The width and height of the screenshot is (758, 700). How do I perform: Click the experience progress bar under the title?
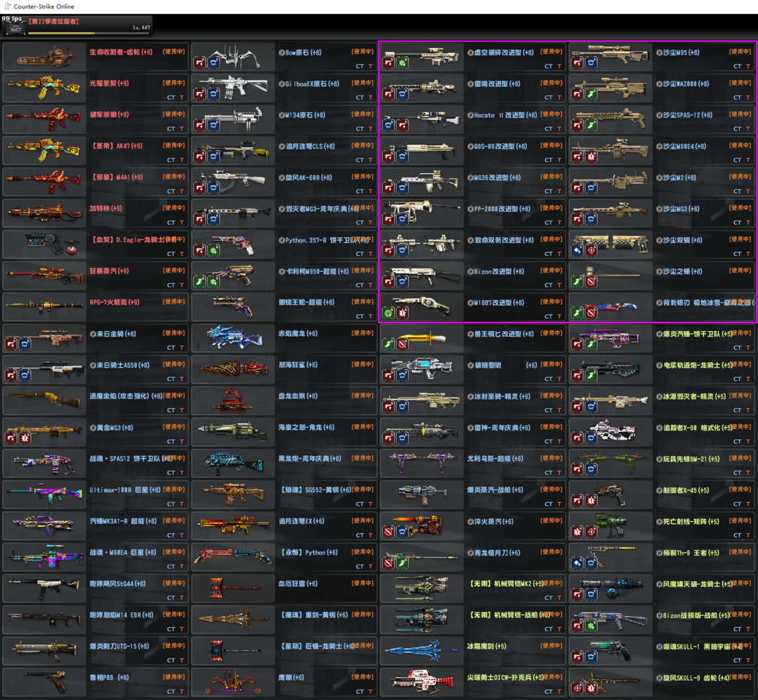pyautogui.click(x=89, y=34)
